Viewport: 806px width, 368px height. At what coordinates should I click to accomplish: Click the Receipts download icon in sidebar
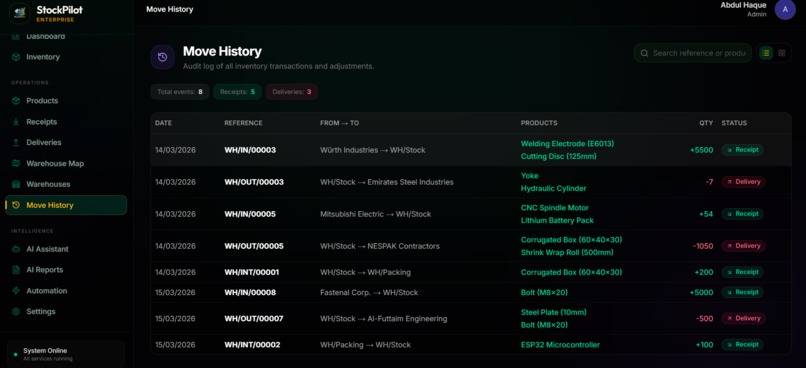(x=16, y=122)
